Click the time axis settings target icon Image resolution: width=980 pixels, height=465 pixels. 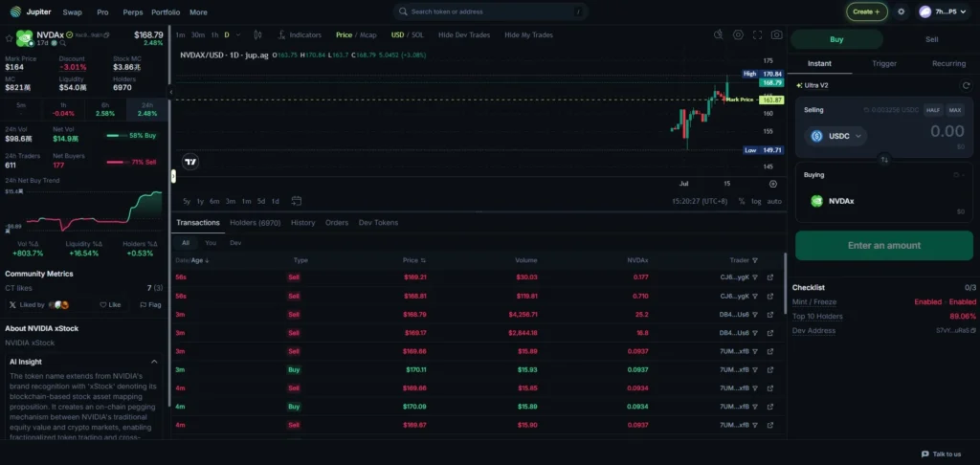point(773,184)
